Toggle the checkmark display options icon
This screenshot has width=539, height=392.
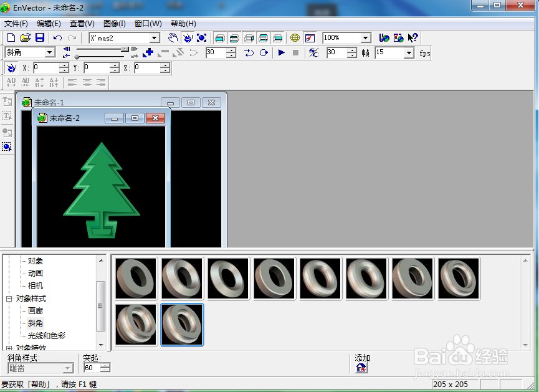point(310,37)
